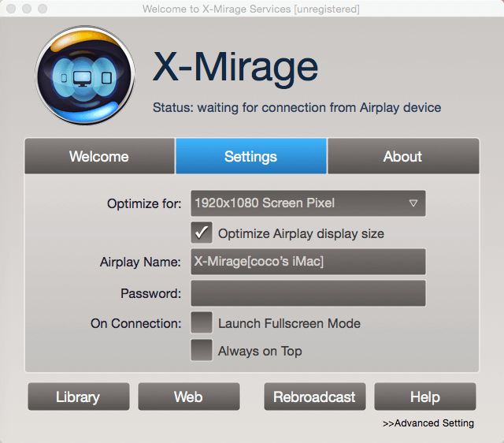Click the dropdown triangle in Optimize for

click(x=413, y=203)
